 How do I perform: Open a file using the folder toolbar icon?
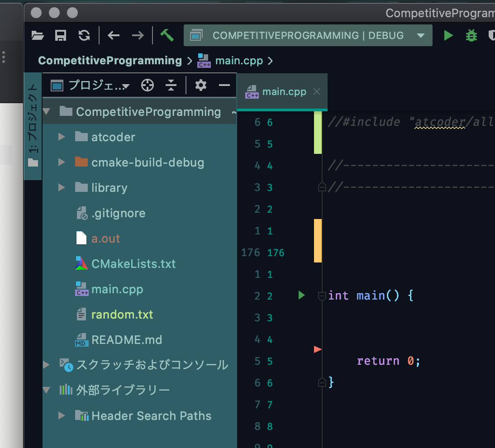pos(38,35)
